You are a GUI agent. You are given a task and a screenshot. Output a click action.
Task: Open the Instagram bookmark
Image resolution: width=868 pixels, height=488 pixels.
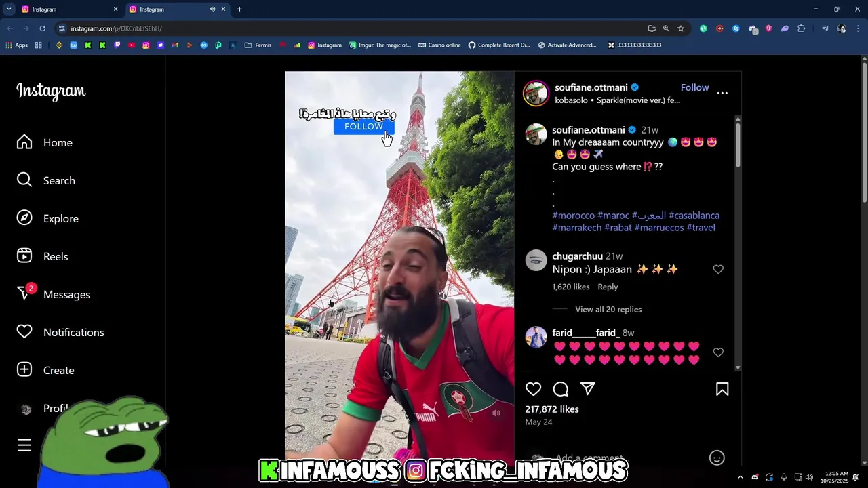(x=325, y=45)
